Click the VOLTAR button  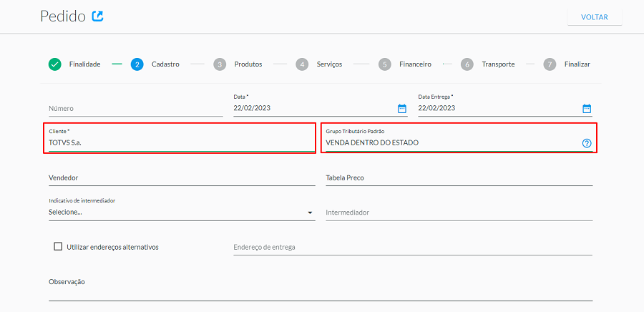pos(595,17)
